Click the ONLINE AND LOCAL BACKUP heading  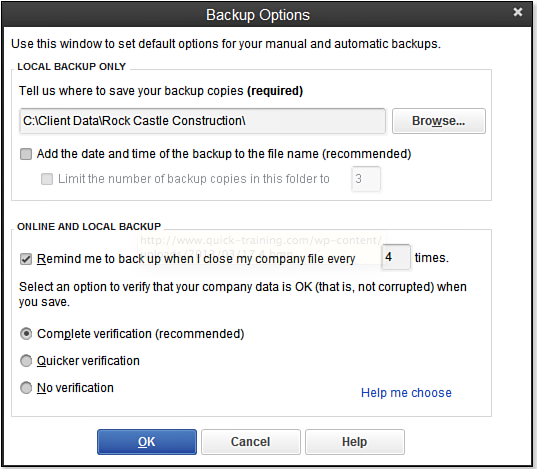89,226
